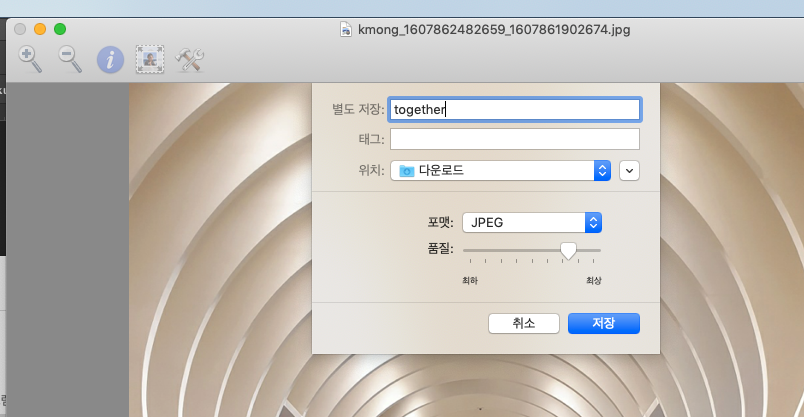Activate the selection tool icon
Screen dimensions: 804x417
click(150, 59)
